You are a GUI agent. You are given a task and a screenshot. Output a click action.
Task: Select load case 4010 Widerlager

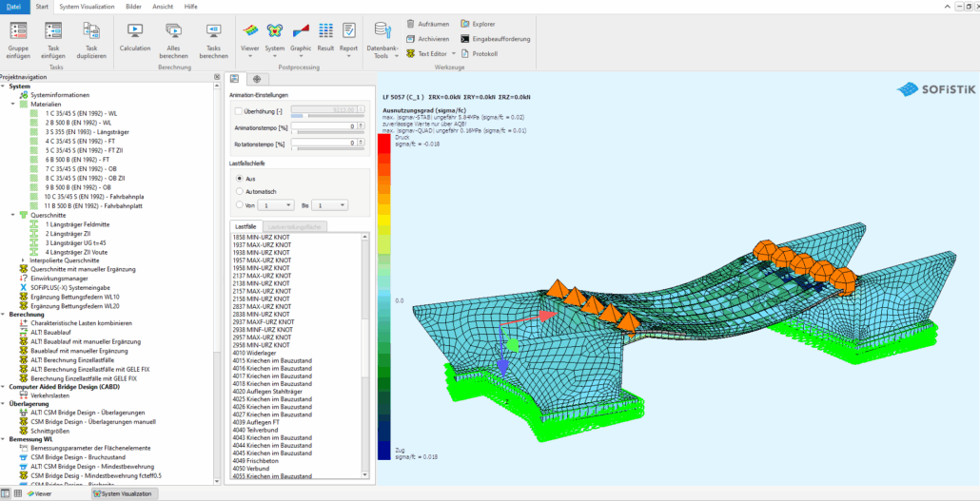[x=253, y=353]
